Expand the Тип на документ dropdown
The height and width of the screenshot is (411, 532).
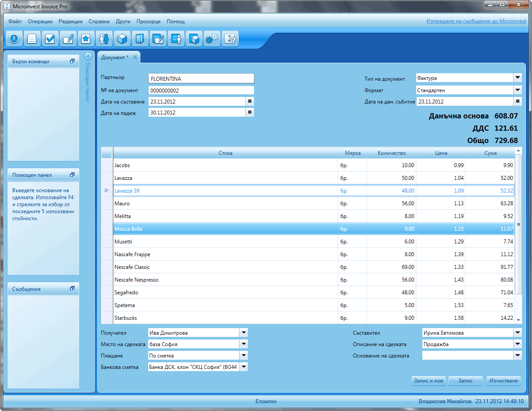pos(518,78)
